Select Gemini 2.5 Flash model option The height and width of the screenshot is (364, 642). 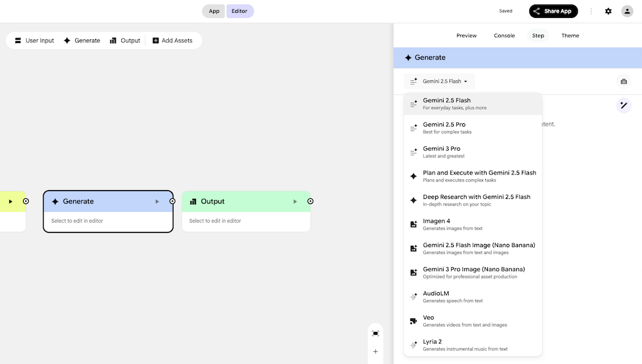click(473, 103)
